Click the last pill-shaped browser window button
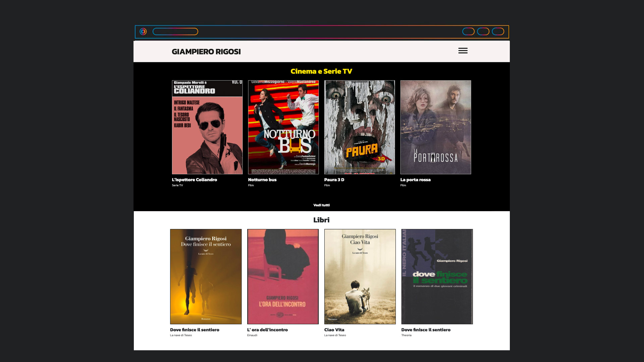The height and width of the screenshot is (362, 644). pyautogui.click(x=498, y=32)
